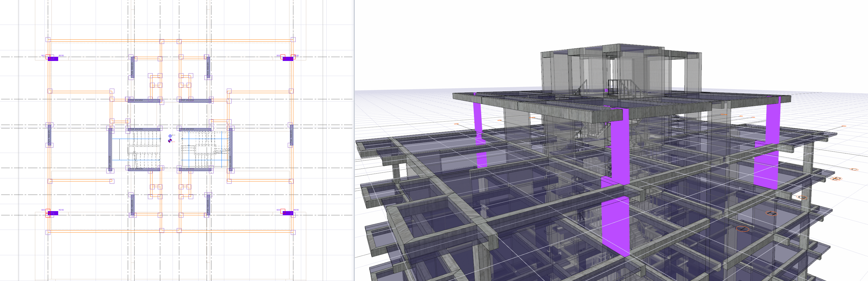Image resolution: width=868 pixels, height=281 pixels.
Task: Select shear wall P33 335/25
Action: (x=230, y=149)
